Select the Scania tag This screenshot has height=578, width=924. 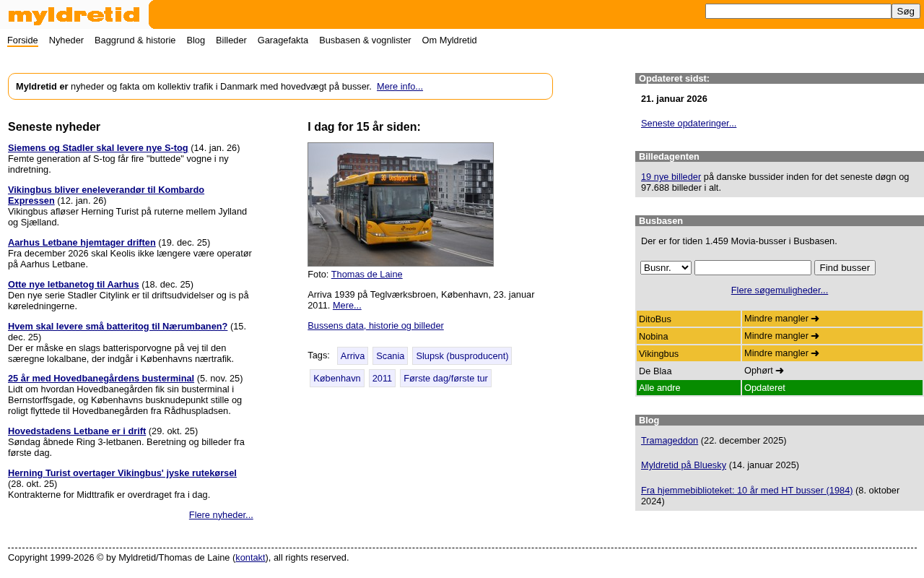[390, 356]
